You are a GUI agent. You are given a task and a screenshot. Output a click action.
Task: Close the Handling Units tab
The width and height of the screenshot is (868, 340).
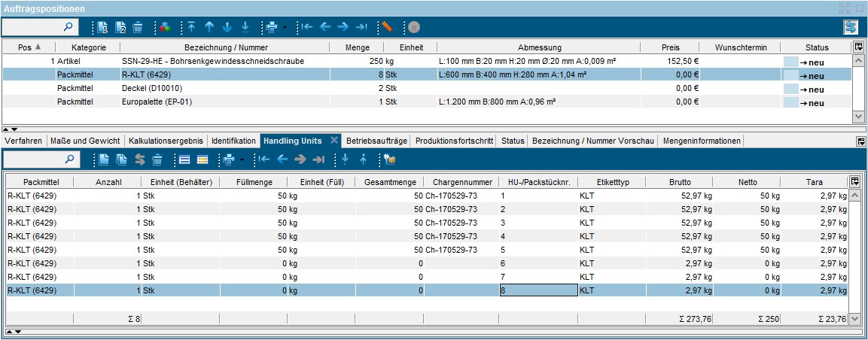(334, 141)
